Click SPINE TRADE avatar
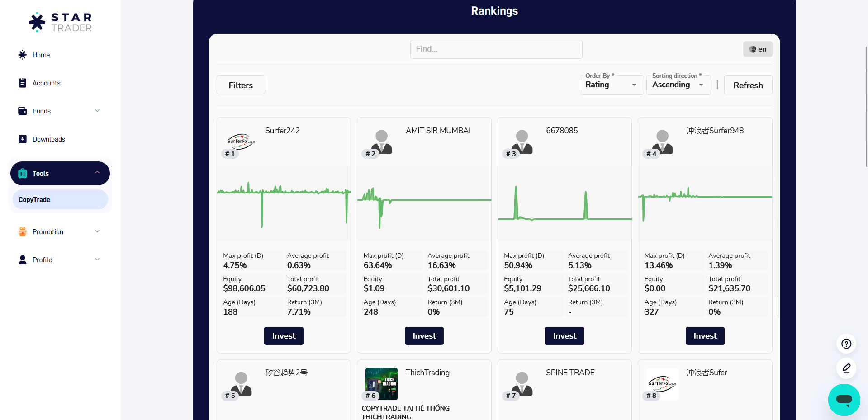Image resolution: width=868 pixels, height=420 pixels. tap(522, 384)
